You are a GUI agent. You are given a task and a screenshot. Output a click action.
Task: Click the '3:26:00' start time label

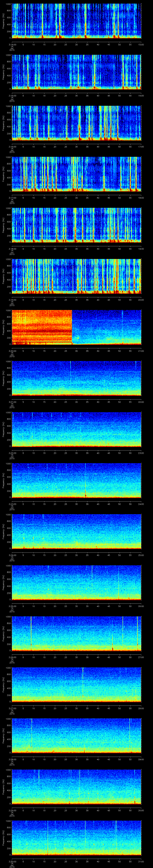click(12, 657)
